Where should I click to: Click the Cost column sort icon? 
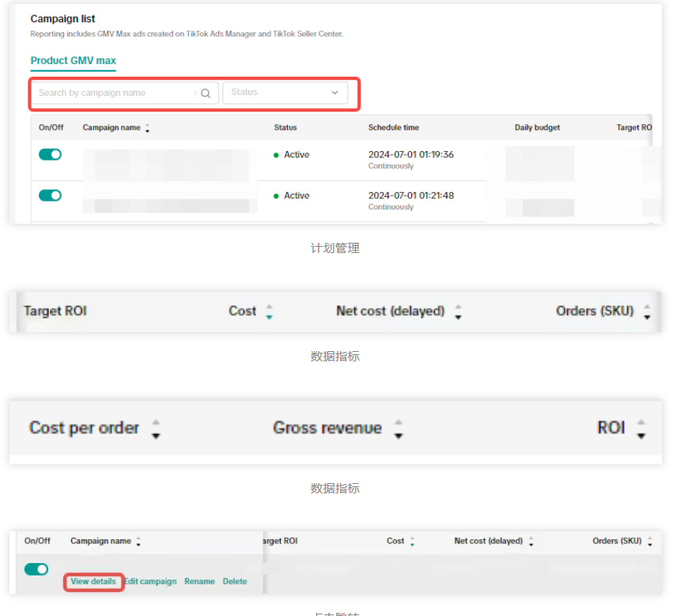tap(269, 312)
